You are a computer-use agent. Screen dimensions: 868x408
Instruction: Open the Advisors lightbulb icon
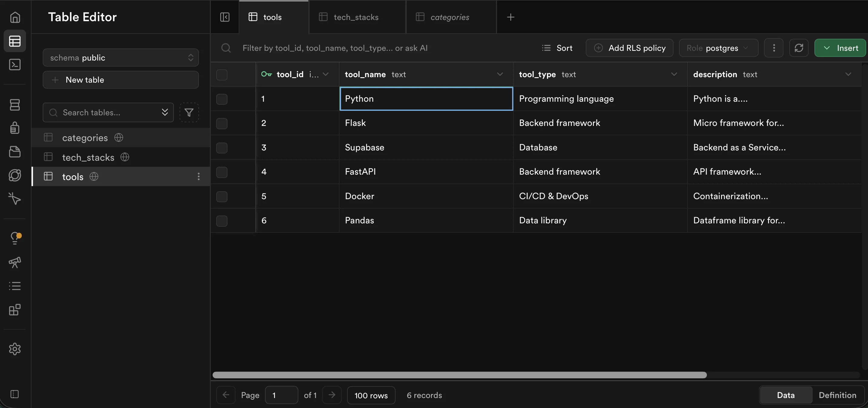point(15,238)
